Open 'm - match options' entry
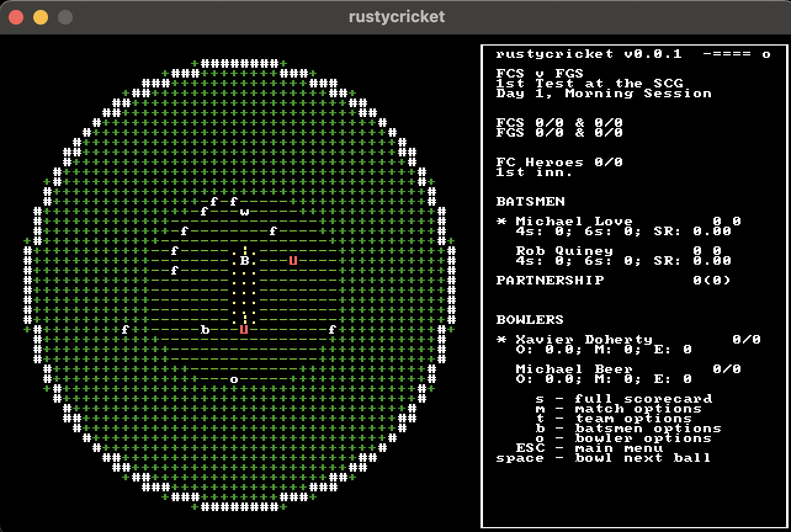 click(619, 409)
